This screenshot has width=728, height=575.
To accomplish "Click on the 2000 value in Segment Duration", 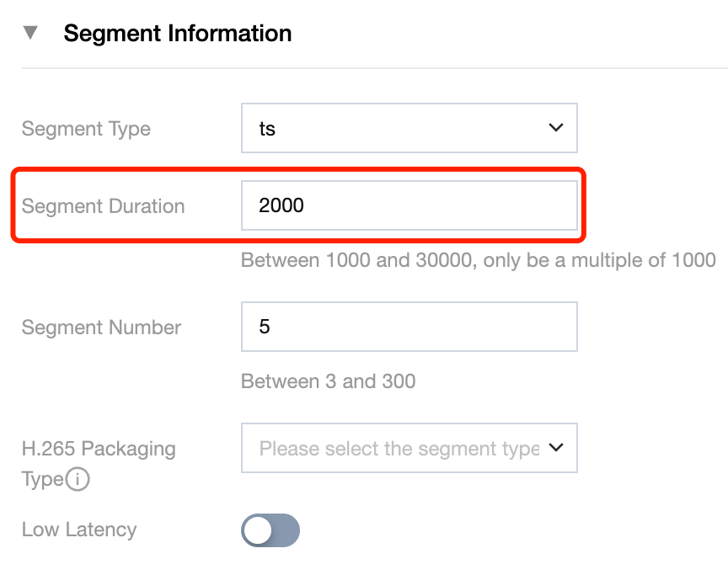I will click(x=281, y=206).
